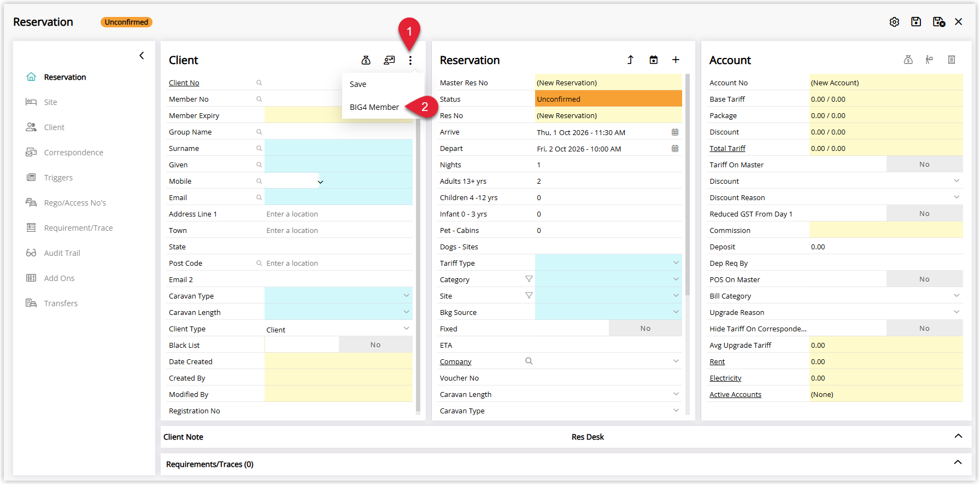
Task: Collapse the Client Note section
Action: tap(958, 436)
